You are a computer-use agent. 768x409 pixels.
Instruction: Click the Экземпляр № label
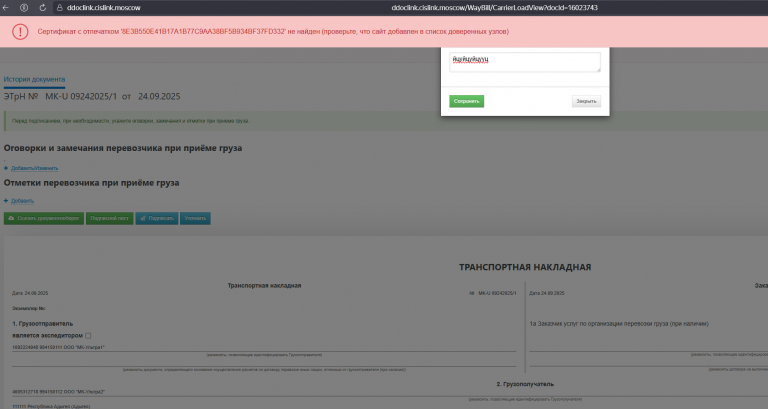point(29,309)
